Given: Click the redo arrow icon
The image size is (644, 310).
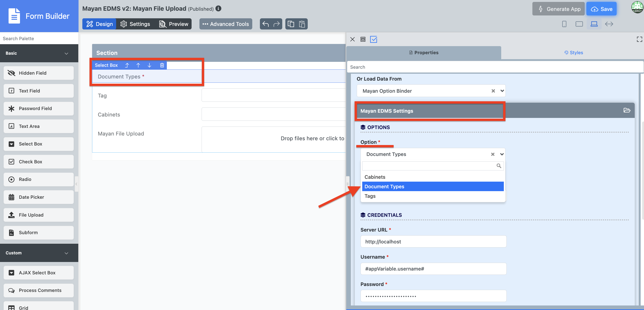Looking at the screenshot, I should tap(277, 24).
